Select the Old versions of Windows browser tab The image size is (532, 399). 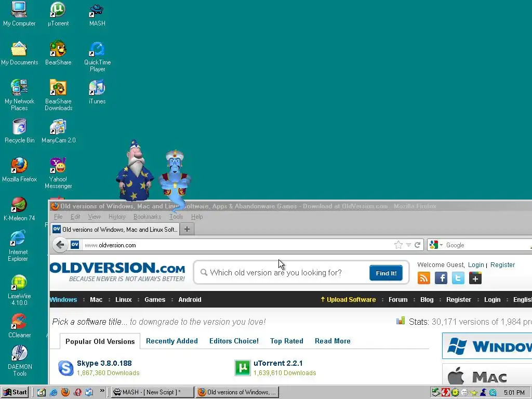tap(115, 229)
